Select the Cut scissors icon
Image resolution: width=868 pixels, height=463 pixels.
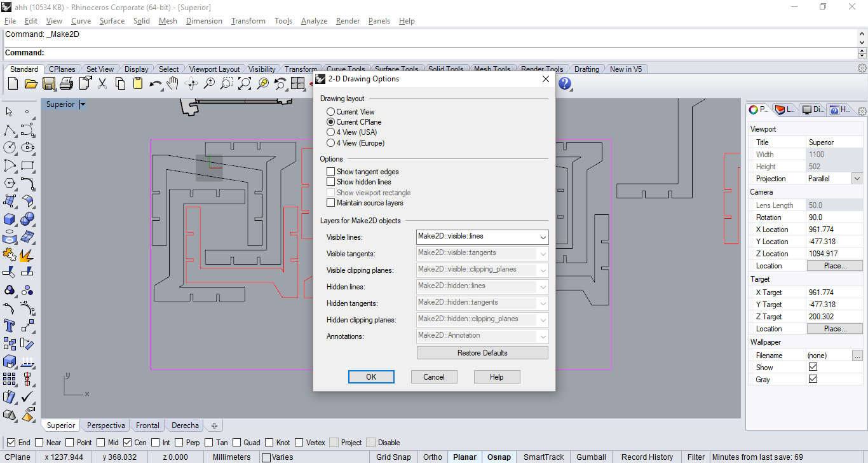102,83
